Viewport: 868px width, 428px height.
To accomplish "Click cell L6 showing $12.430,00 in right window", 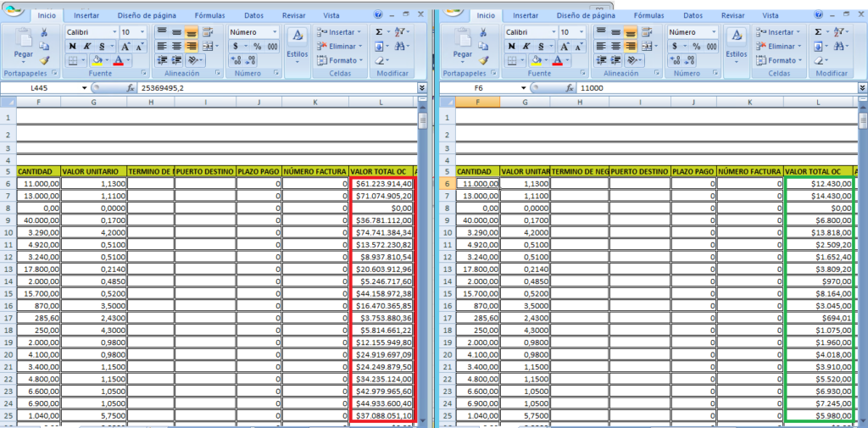I will click(817, 183).
